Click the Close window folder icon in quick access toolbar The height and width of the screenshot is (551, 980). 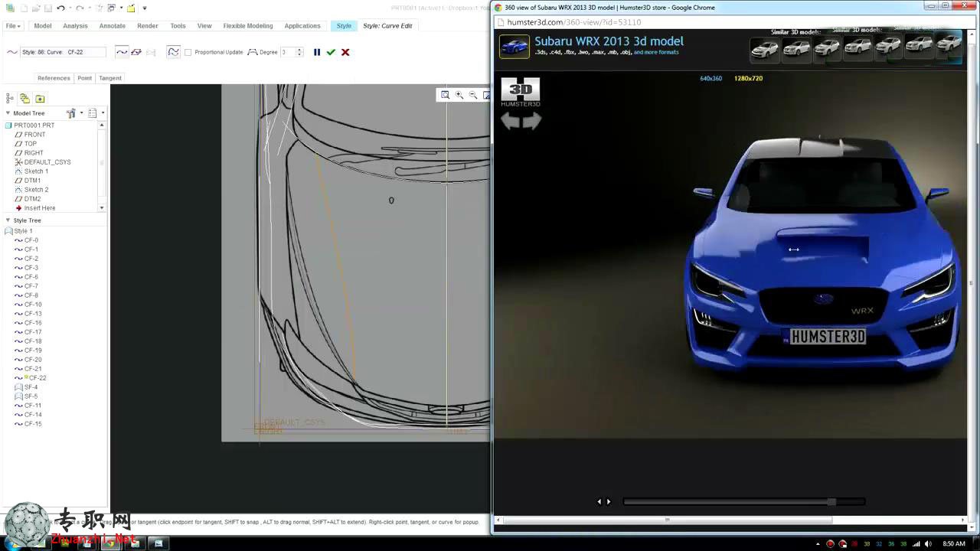131,8
